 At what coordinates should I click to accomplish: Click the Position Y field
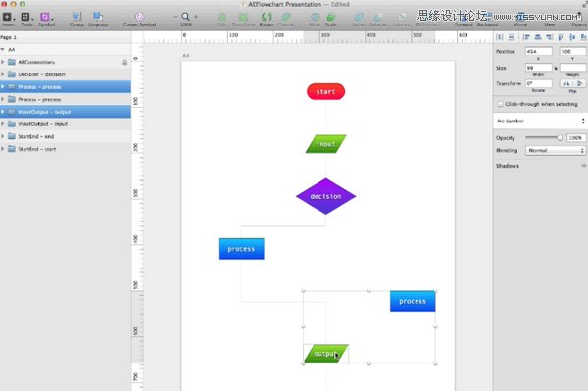[572, 51]
